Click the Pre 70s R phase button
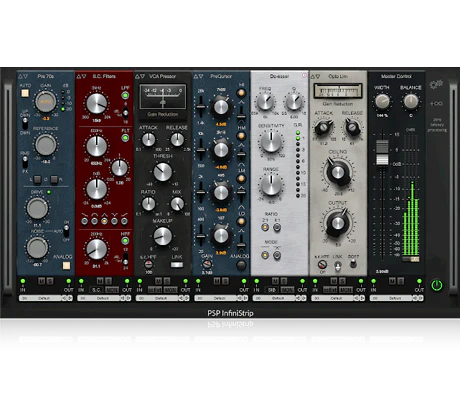Viewport: 460px width, 416px height. [x=54, y=179]
